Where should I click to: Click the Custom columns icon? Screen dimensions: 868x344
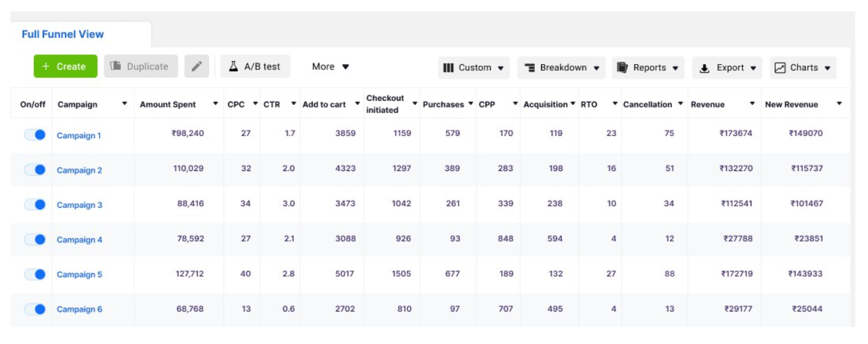pos(448,67)
